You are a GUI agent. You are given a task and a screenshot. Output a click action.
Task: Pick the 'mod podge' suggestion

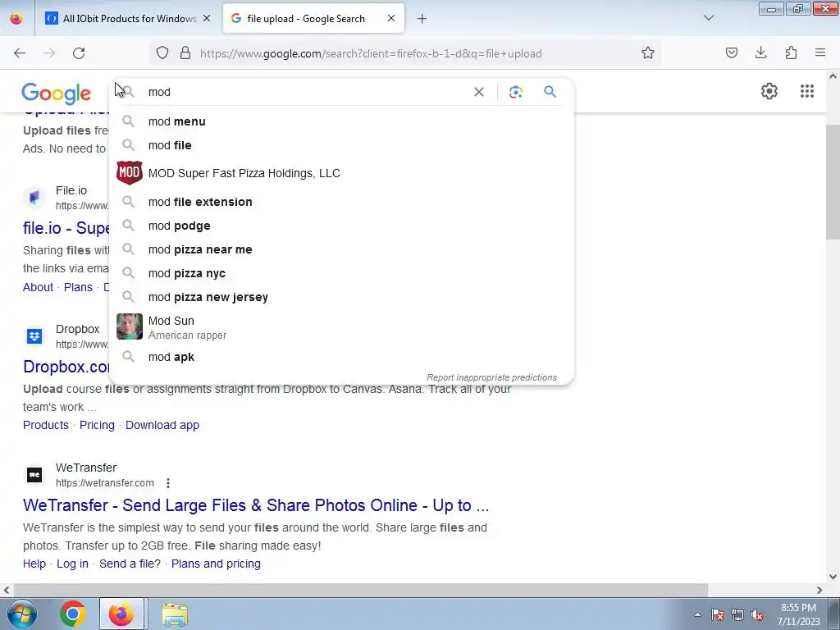pyautogui.click(x=341, y=226)
